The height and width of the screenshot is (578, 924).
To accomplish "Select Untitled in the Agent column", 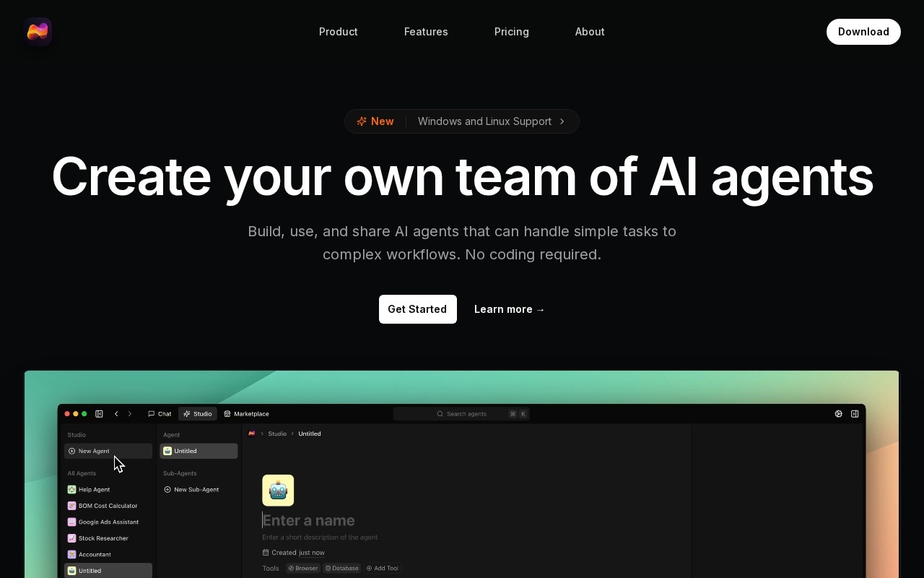I will 199,451.
